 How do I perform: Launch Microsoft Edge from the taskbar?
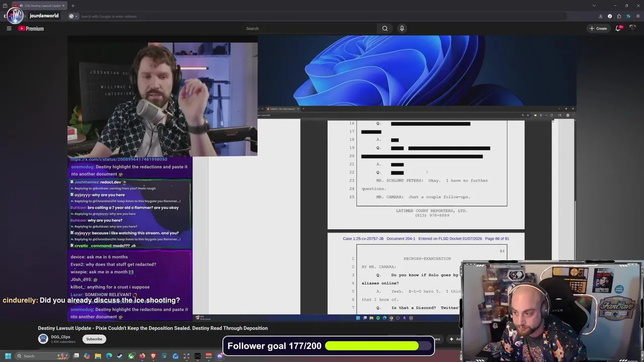(109, 356)
